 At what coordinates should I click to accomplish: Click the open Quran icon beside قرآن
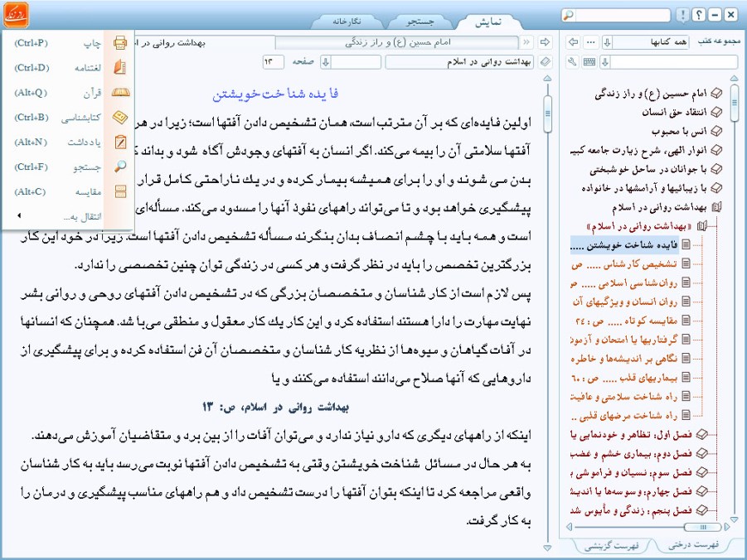click(x=120, y=93)
